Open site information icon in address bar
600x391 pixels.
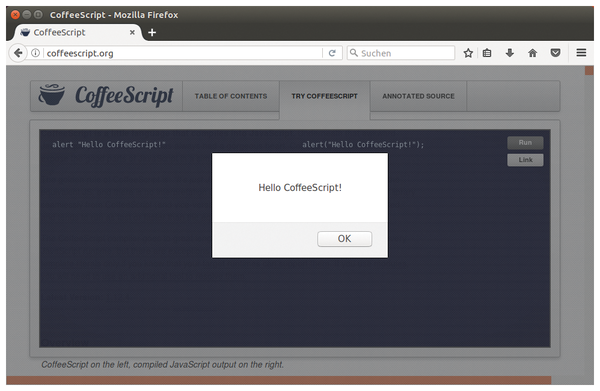[35, 53]
